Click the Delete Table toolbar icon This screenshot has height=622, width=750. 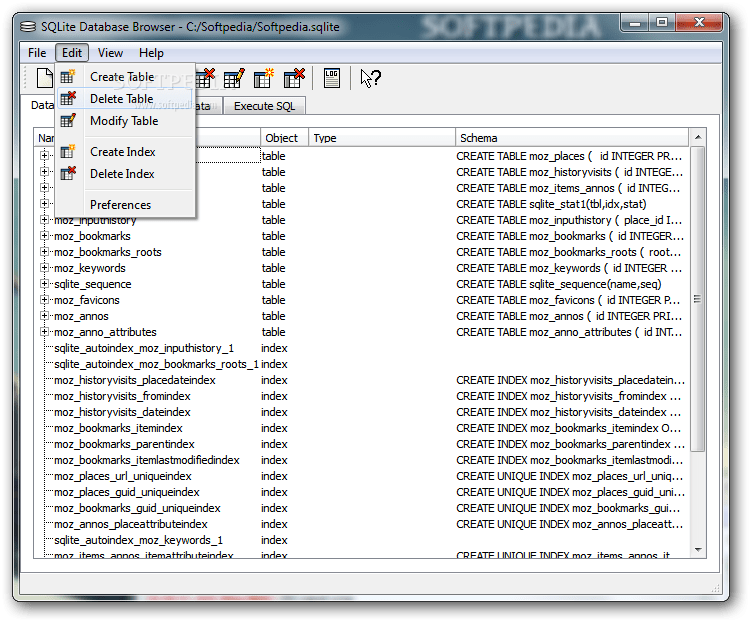tap(206, 78)
